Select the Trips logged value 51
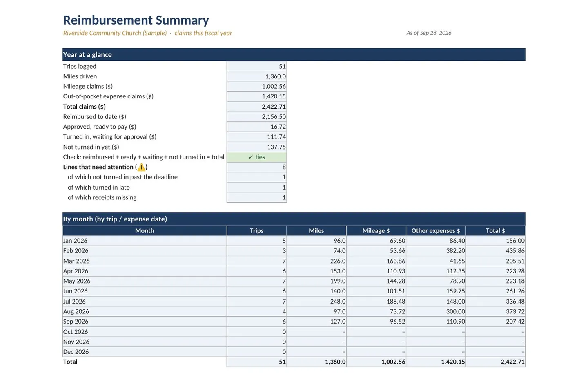 click(x=256, y=66)
